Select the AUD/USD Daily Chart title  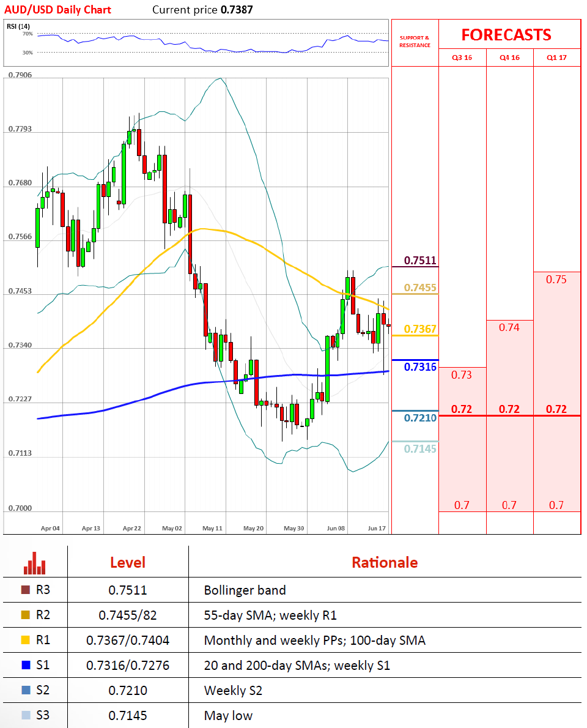pos(57,10)
